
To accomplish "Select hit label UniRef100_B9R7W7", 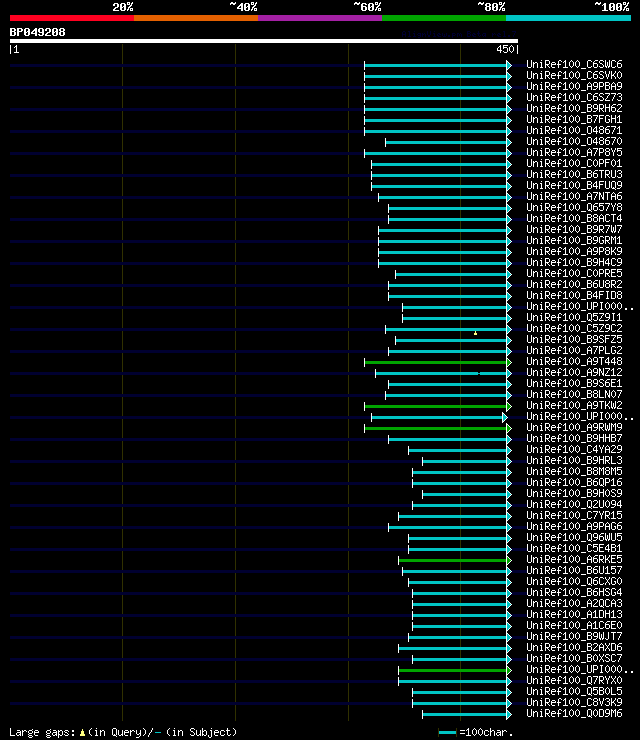I will (574, 229).
